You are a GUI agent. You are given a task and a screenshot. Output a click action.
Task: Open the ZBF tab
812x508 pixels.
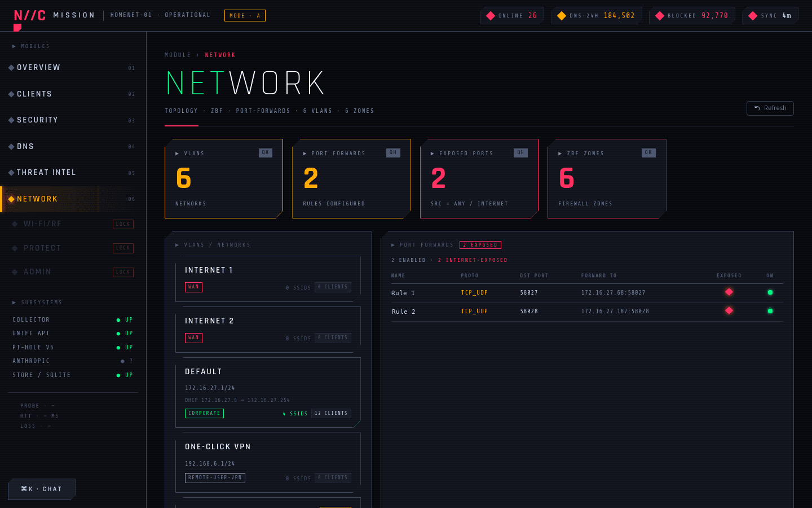tap(217, 111)
